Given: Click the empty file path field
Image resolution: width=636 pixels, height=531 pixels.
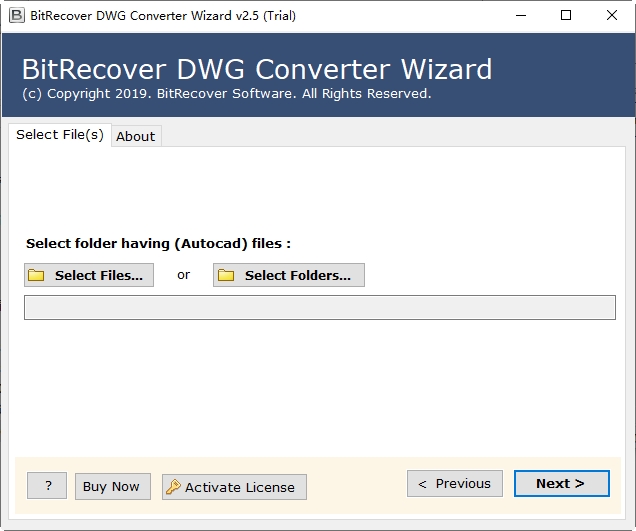Looking at the screenshot, I should tap(320, 307).
